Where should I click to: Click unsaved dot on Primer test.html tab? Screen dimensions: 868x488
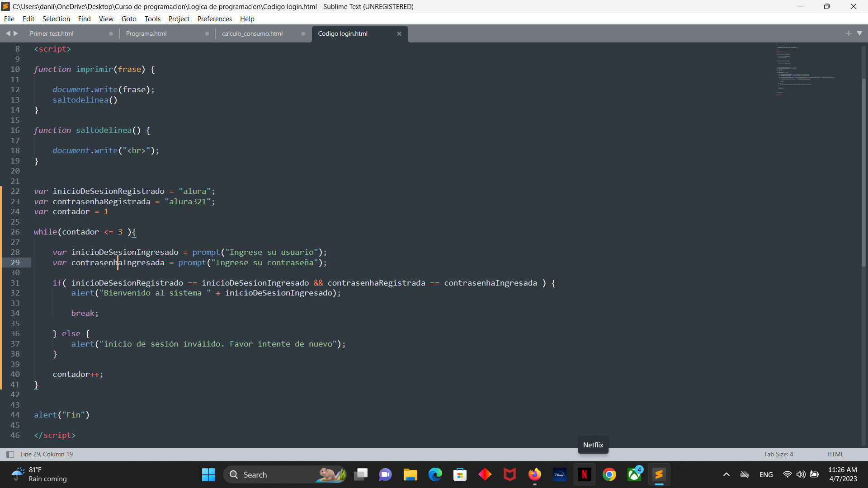[111, 34]
